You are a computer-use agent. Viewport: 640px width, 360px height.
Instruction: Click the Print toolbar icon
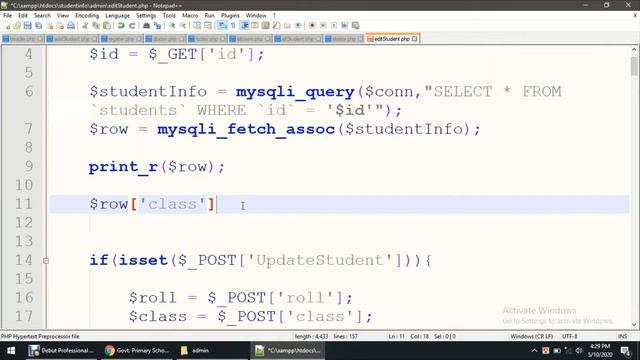click(71, 26)
